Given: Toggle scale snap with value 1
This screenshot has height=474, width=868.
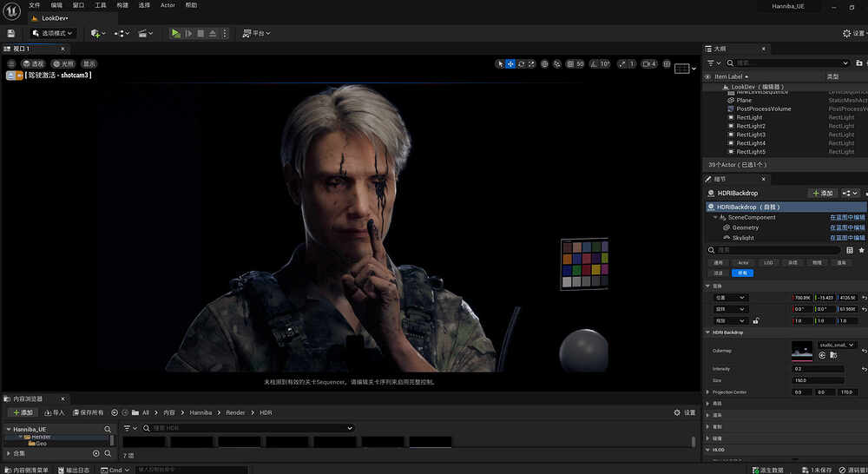Looking at the screenshot, I should pos(627,63).
